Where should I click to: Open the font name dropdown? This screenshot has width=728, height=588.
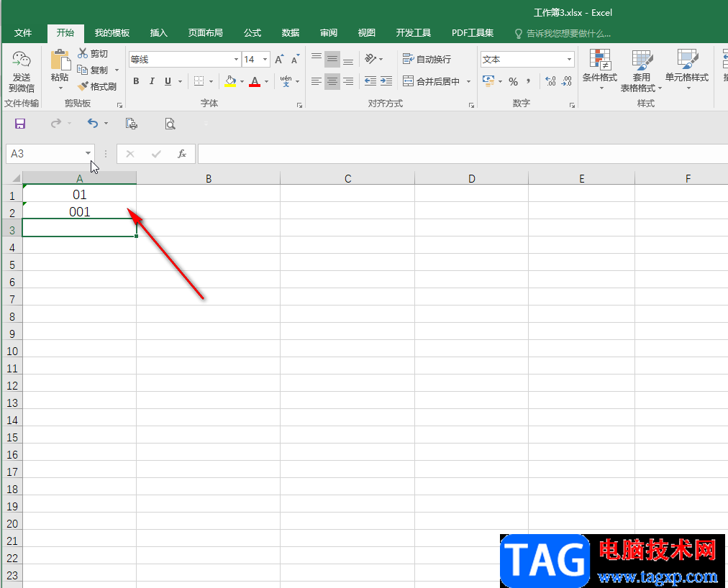pos(236,60)
